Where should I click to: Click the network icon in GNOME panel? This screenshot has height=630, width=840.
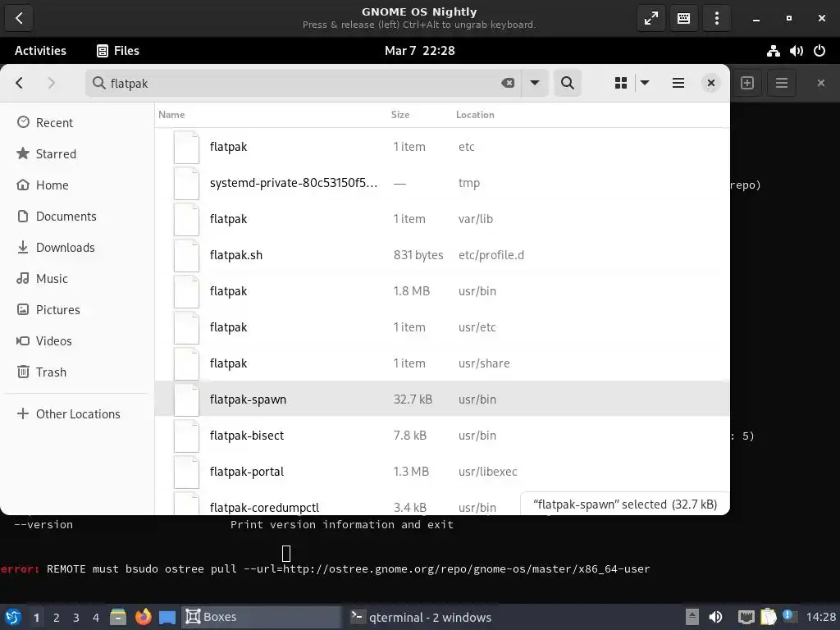[773, 51]
